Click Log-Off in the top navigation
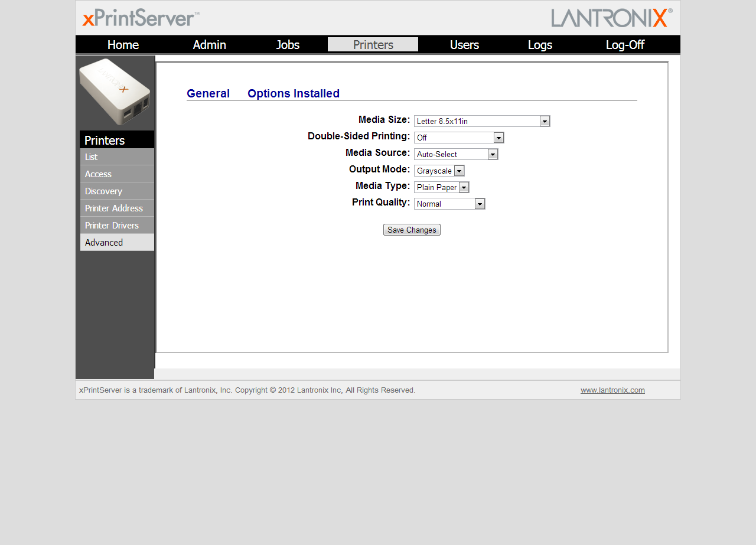 tap(625, 45)
